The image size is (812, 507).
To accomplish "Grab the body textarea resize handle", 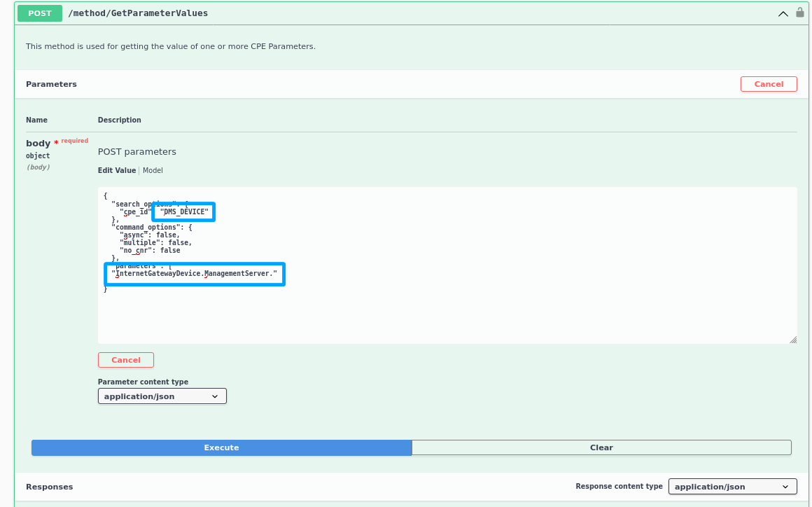I will pyautogui.click(x=792, y=340).
